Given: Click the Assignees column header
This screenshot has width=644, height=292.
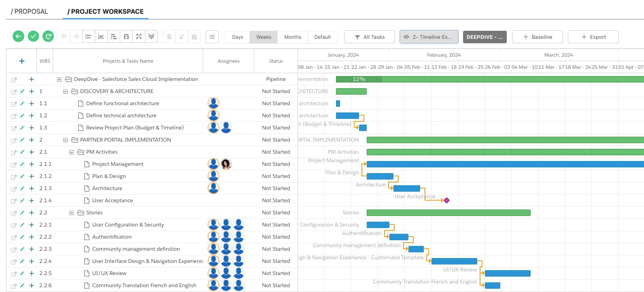Looking at the screenshot, I should (229, 61).
